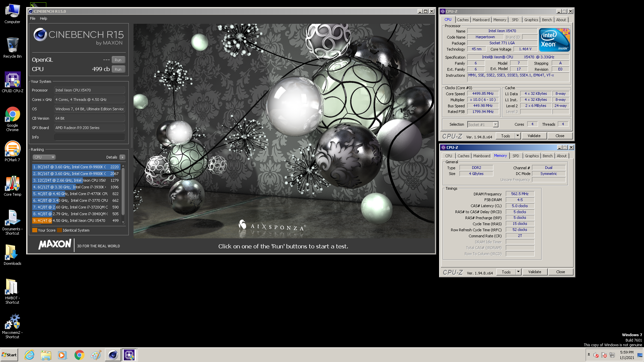Viewport: 644px width, 362px height.
Task: Switch to CPU tab in bottom CPU-Z
Action: (x=449, y=156)
